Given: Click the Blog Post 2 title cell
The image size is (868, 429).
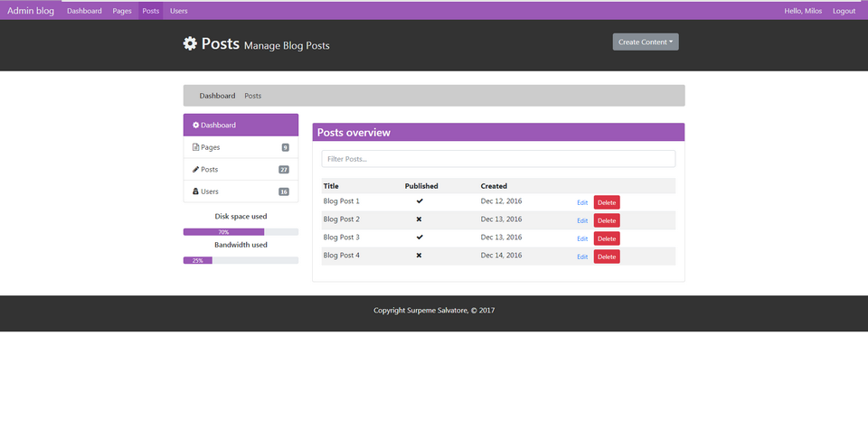Looking at the screenshot, I should pos(342,219).
